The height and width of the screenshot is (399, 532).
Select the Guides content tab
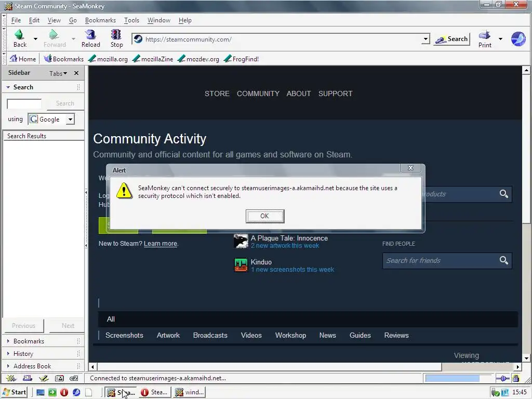point(360,335)
